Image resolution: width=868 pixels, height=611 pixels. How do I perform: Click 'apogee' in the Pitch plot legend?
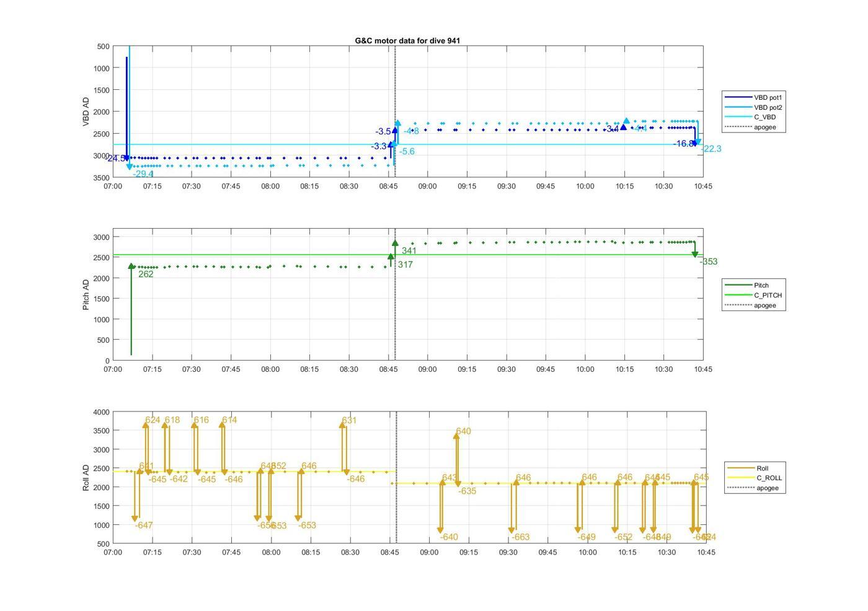751,305
